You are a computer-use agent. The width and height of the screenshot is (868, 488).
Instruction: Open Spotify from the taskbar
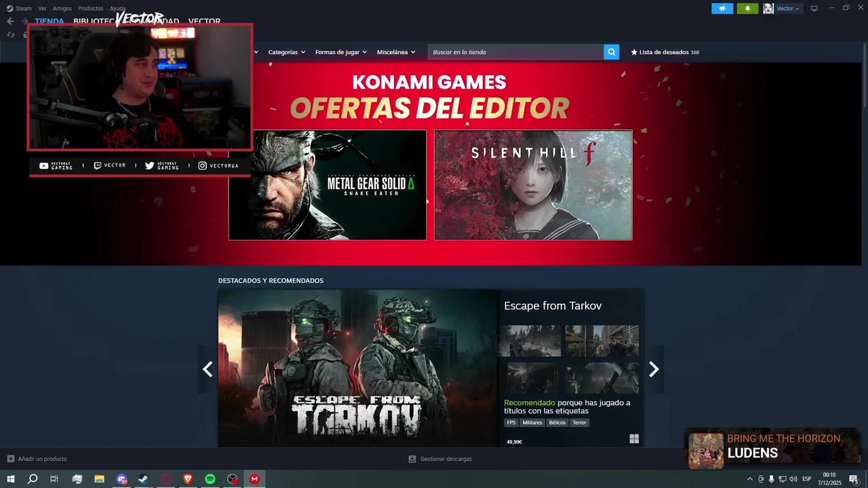click(x=210, y=479)
